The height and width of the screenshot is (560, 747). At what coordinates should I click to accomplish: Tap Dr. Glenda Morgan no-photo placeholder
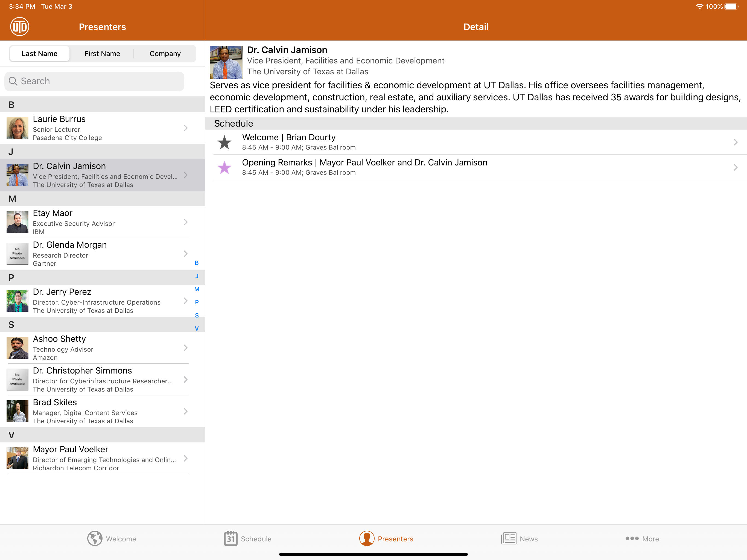17,254
